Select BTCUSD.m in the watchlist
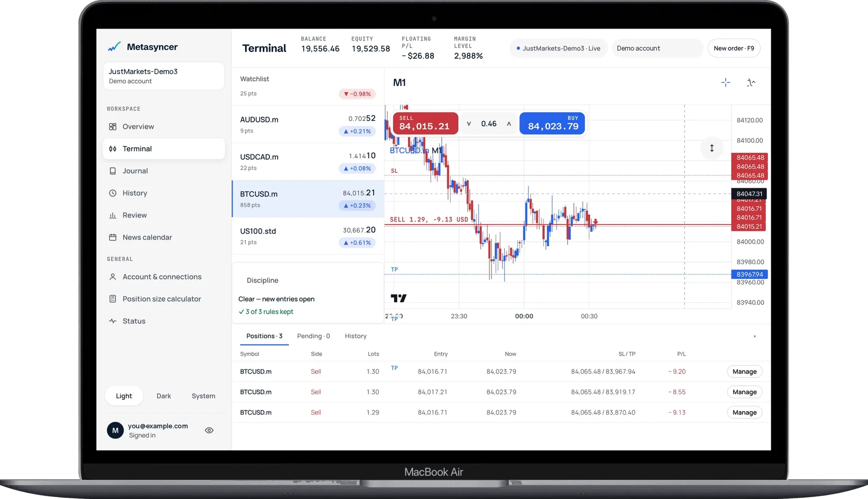Screen dimensions: 868x499 tap(308, 199)
